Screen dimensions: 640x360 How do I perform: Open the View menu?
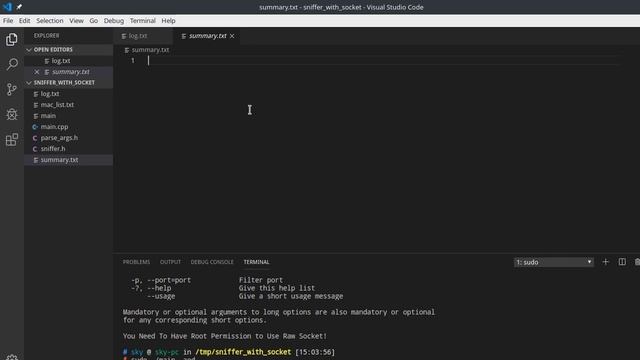pos(76,20)
